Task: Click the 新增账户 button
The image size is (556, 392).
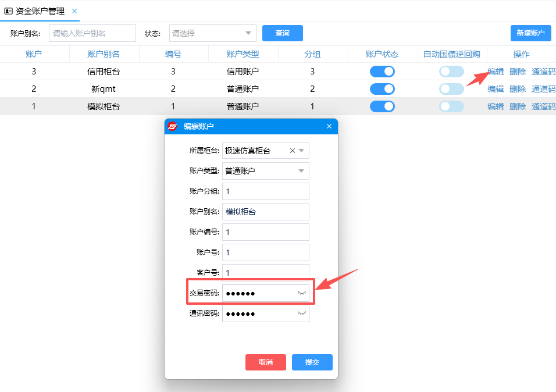Action: click(x=530, y=33)
